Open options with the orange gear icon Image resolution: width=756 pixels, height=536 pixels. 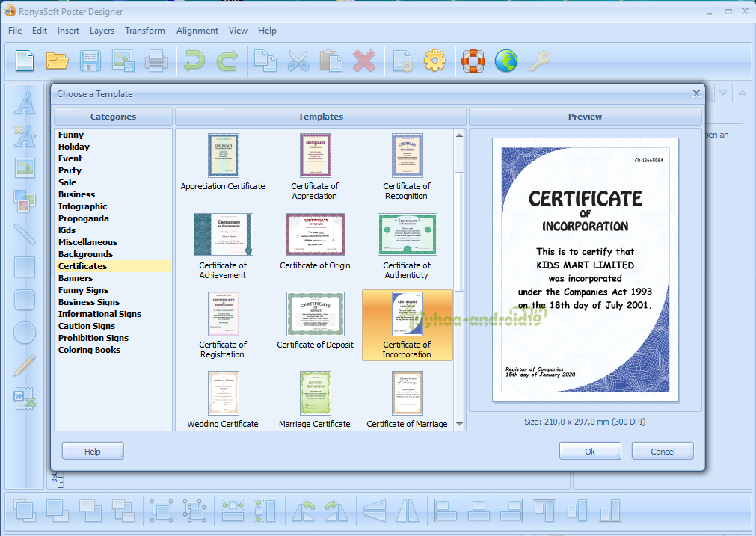[x=435, y=61]
